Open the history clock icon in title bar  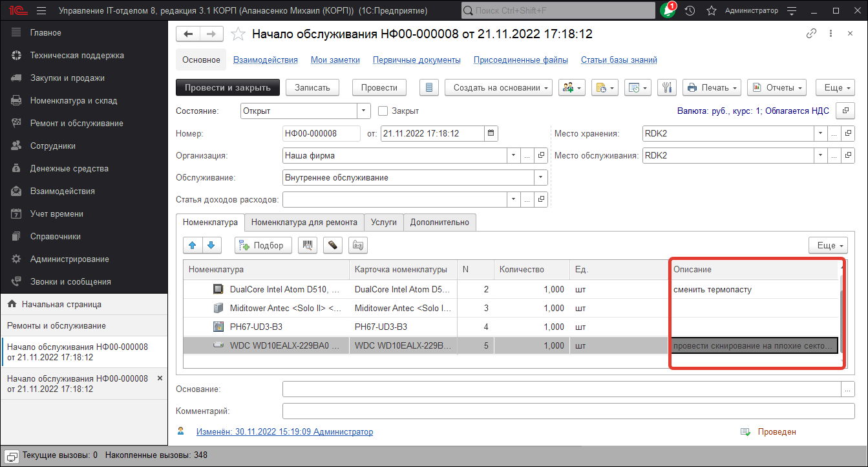(x=690, y=11)
